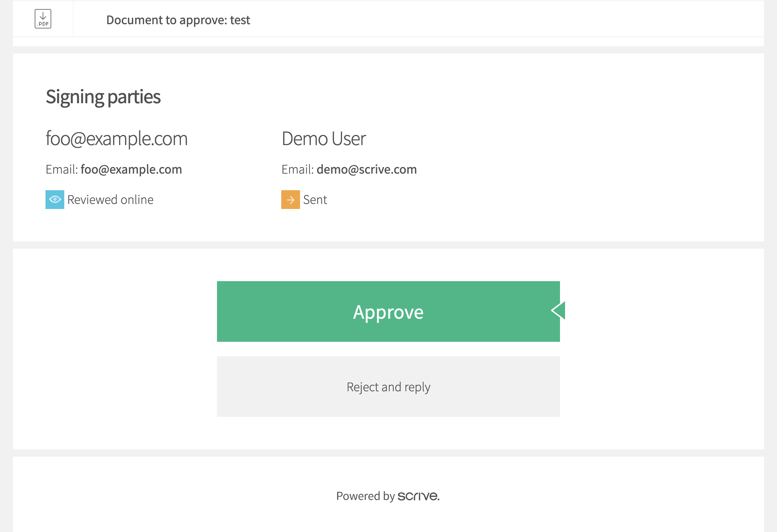The image size is (777, 532).
Task: Choose Reject and reply
Action: pos(388,387)
